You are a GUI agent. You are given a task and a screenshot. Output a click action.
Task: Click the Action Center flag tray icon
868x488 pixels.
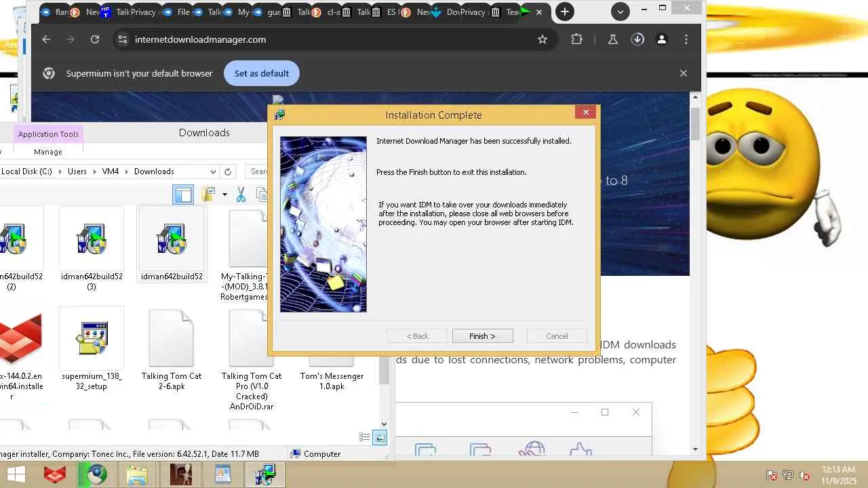772,475
